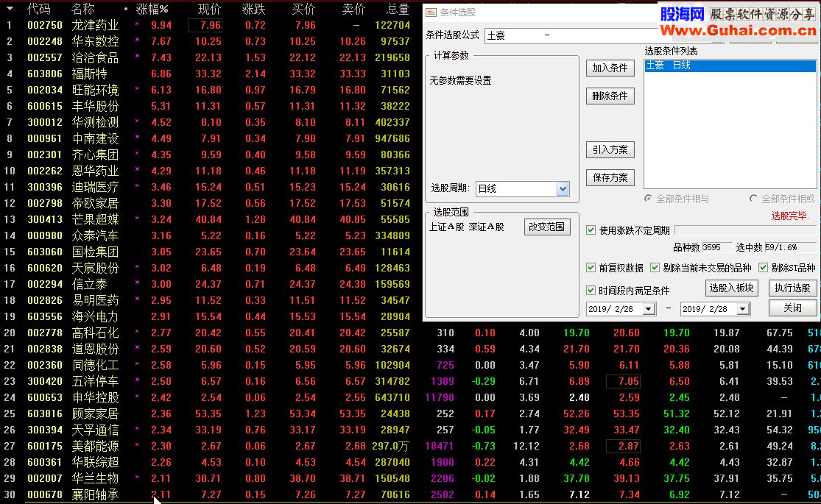821x504 pixels.
Task: Toggle 剔除ST品种 checkbox
Action: click(763, 268)
